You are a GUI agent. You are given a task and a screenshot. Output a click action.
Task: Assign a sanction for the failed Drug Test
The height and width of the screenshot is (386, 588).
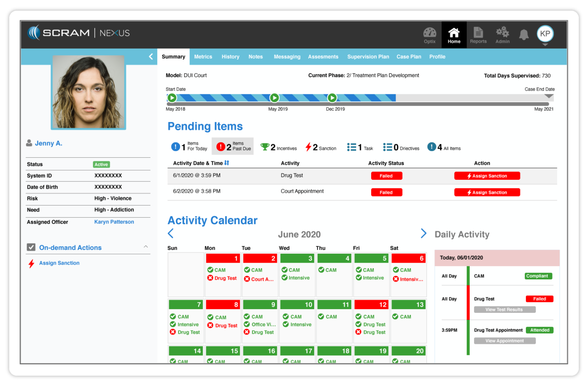click(x=487, y=175)
